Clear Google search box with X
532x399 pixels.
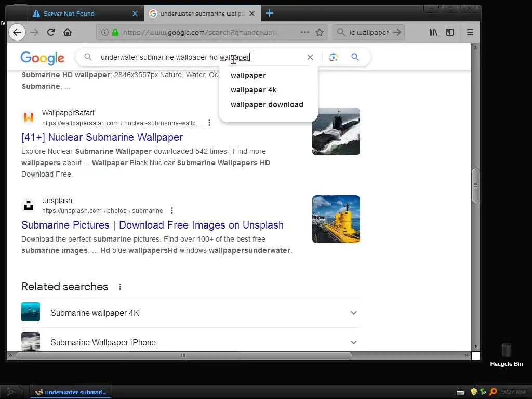pyautogui.click(x=310, y=57)
